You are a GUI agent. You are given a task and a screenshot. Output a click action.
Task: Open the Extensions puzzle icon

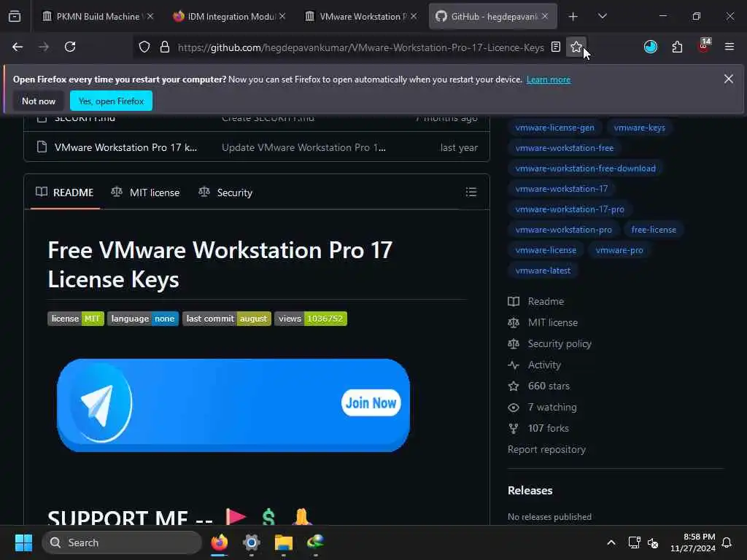(677, 47)
